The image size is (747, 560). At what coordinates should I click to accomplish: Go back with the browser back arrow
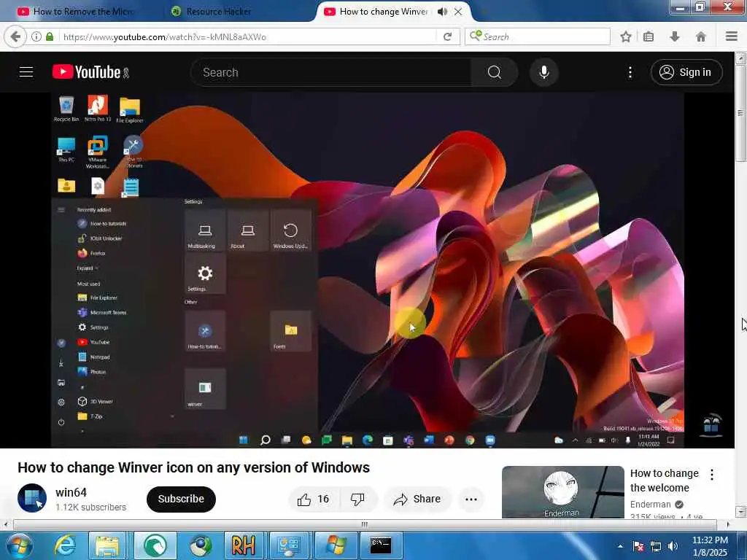[x=15, y=36]
